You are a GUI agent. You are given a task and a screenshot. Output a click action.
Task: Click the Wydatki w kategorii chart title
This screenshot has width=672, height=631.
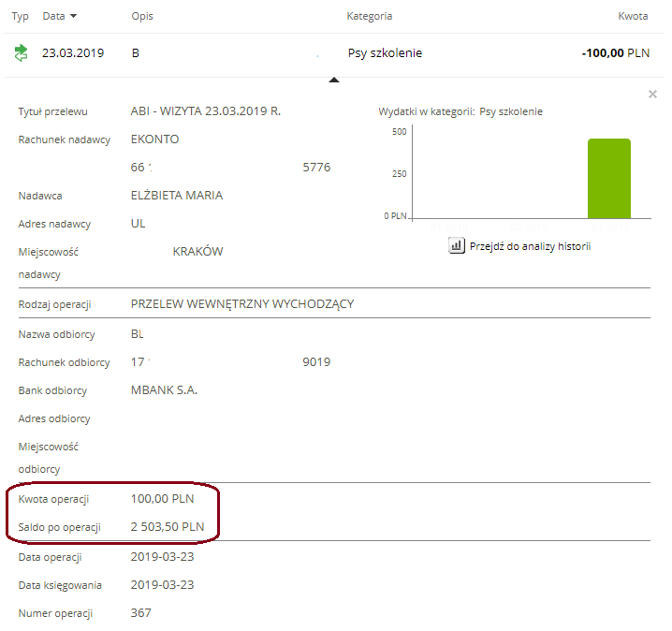(x=460, y=112)
